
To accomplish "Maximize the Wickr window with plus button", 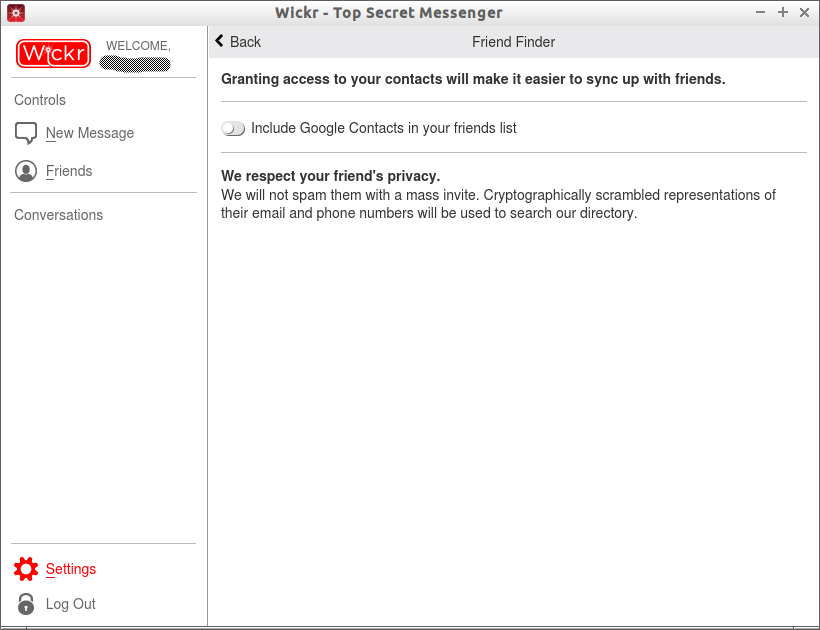I will coord(783,12).
